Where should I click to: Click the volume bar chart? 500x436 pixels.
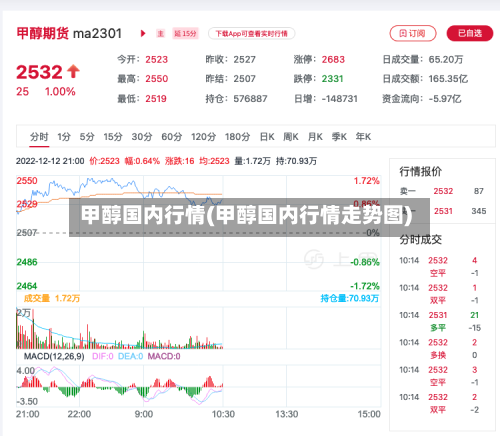(119, 328)
